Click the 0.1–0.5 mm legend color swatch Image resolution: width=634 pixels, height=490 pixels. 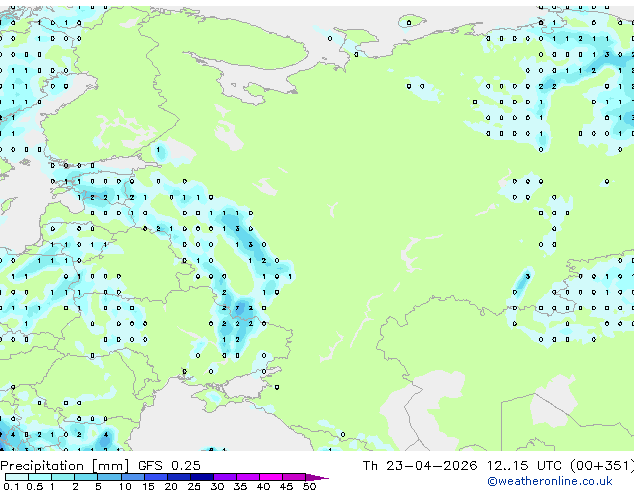tap(17, 477)
